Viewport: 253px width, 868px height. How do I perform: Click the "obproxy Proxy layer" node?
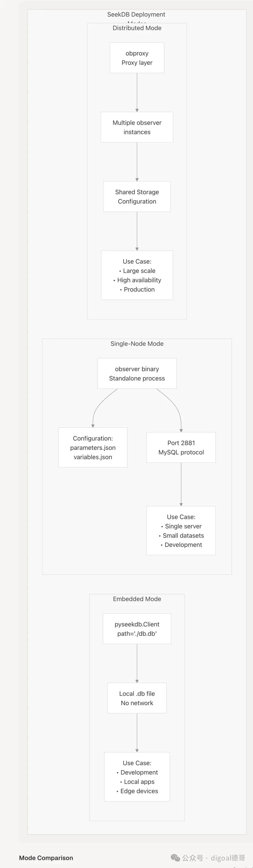coord(137,58)
